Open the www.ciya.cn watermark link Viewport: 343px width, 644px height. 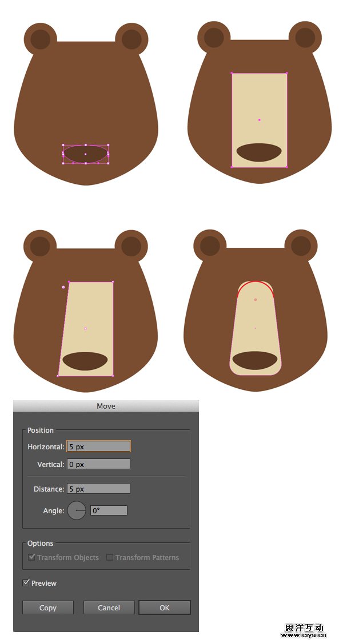(304, 634)
